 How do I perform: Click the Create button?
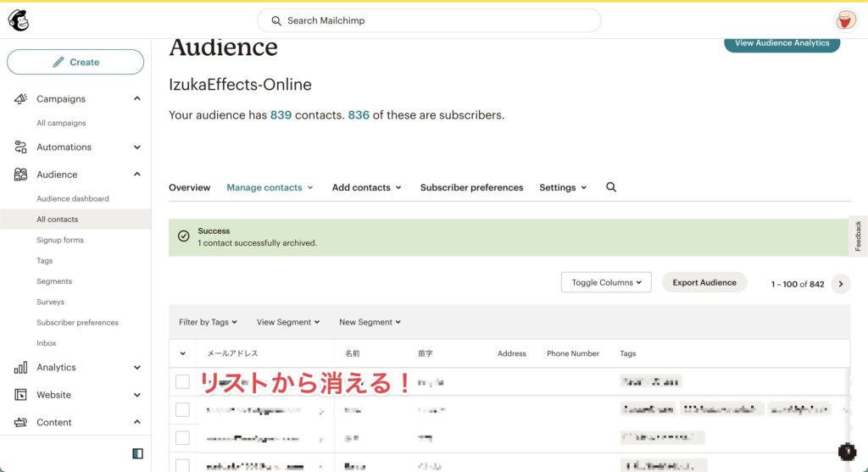[75, 62]
